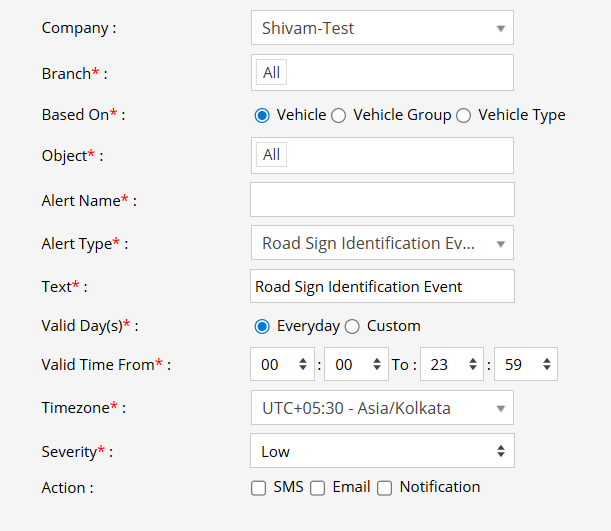The width and height of the screenshot is (611, 531).
Task: Choose the Vehicle Type radio option
Action: click(464, 115)
